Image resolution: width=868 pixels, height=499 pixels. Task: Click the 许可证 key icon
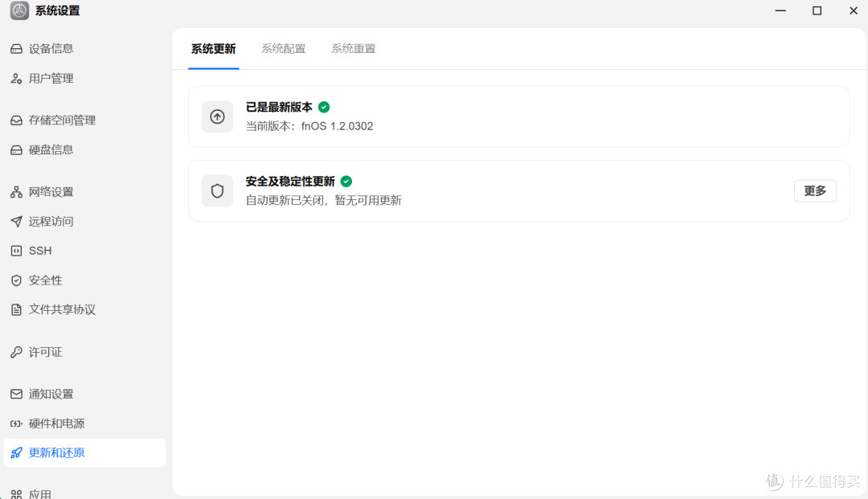[x=17, y=352]
